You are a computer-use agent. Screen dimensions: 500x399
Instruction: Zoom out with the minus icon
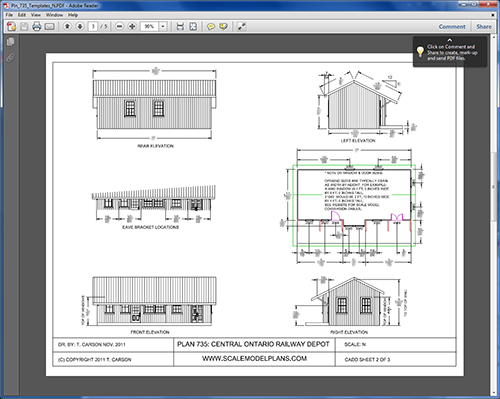119,26
